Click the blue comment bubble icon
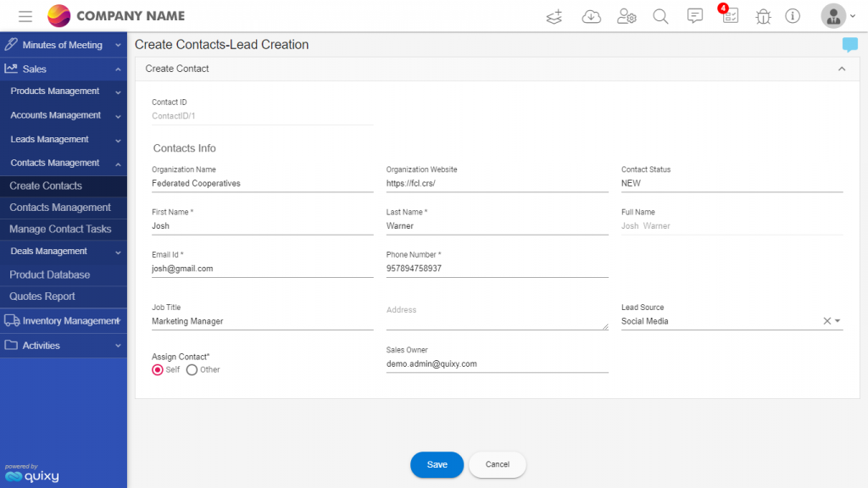This screenshot has height=488, width=868. (x=849, y=44)
